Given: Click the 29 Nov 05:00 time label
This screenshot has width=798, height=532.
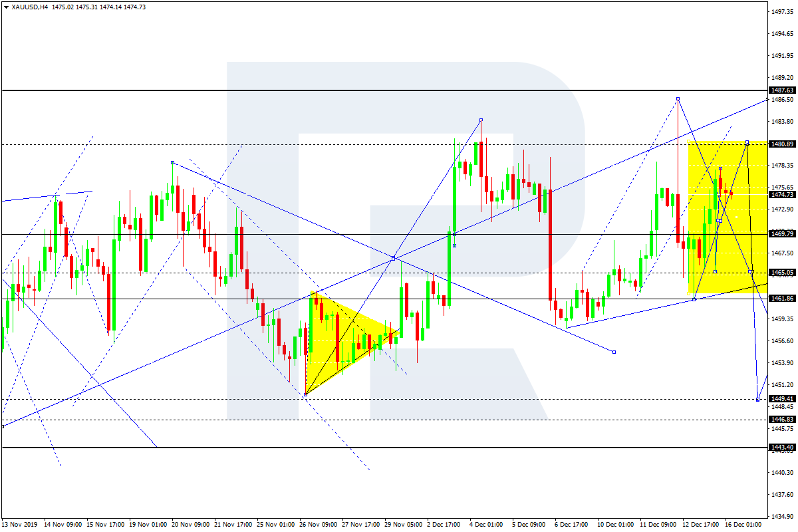Looking at the screenshot, I should [404, 525].
